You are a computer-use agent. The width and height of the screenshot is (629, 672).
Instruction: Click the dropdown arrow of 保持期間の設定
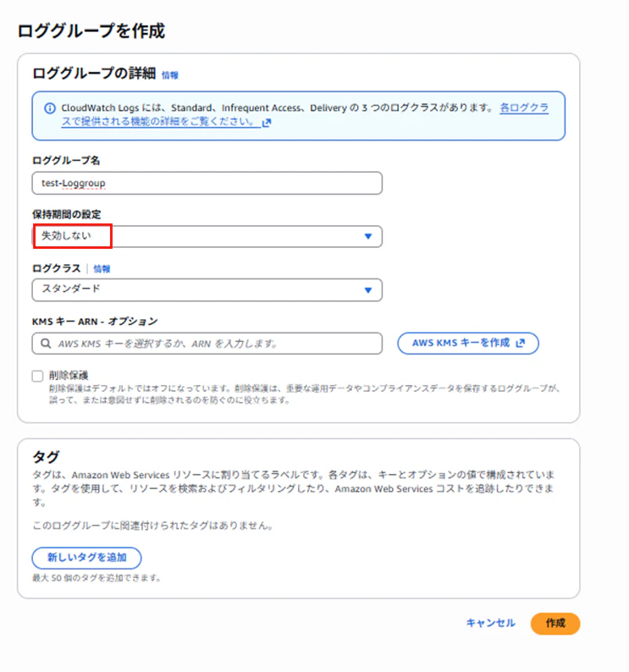368,236
